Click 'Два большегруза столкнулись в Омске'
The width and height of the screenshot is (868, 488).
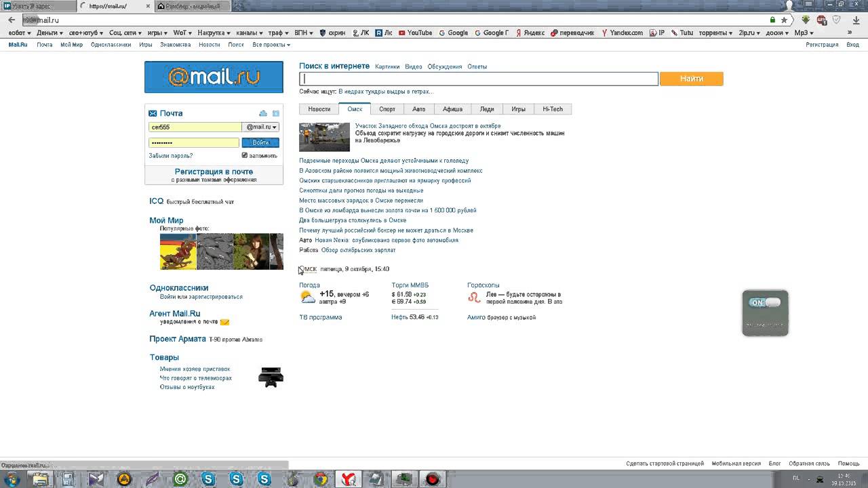[353, 220]
